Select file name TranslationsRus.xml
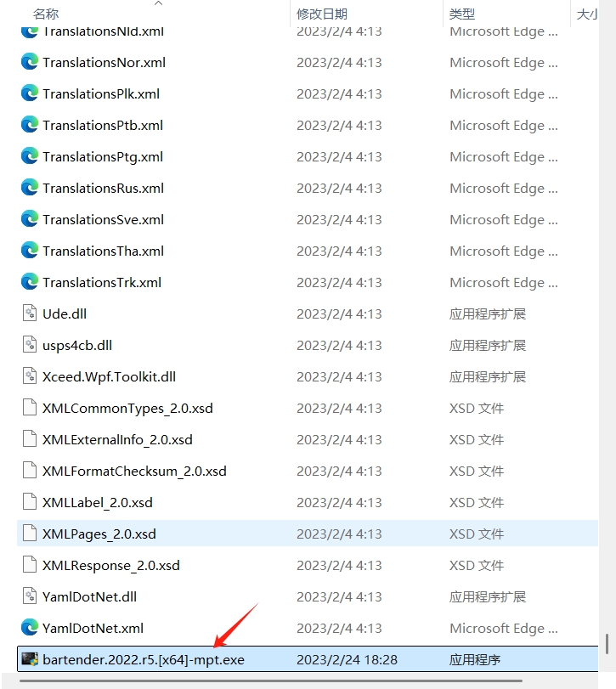Screen dimensions: 616x689 tap(104, 188)
